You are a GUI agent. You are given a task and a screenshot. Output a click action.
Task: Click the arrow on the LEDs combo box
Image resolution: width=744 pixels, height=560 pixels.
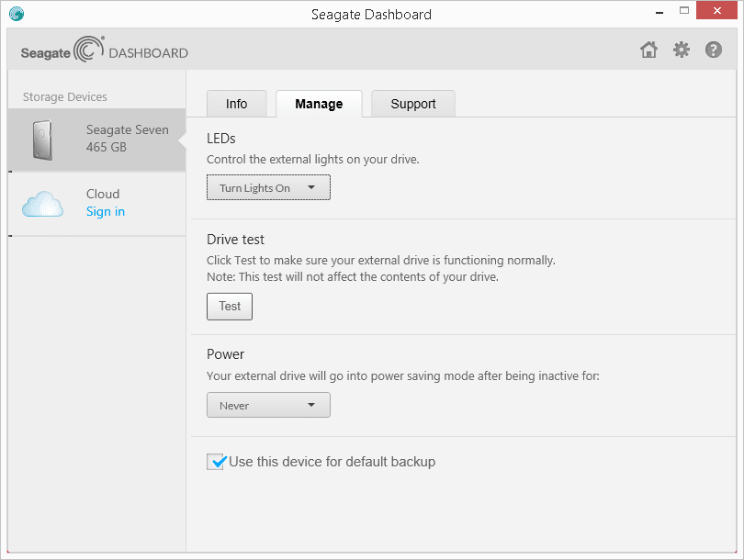(x=311, y=188)
